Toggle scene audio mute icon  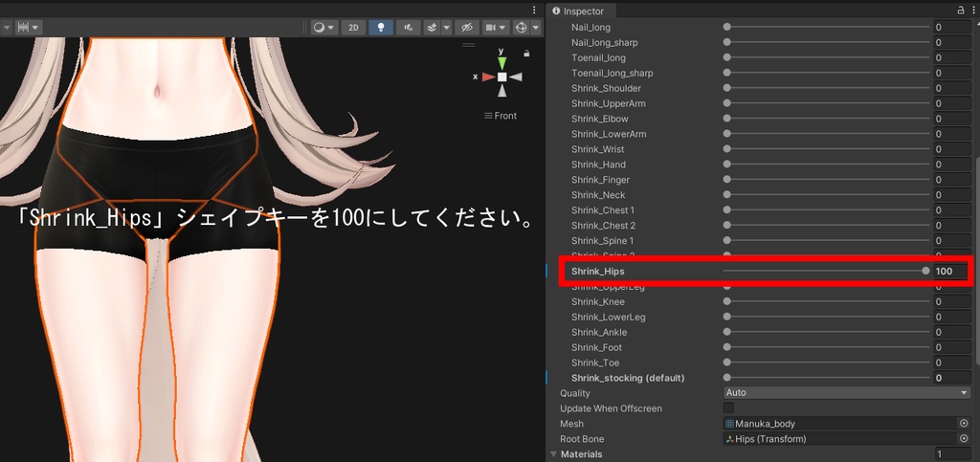coord(408,28)
